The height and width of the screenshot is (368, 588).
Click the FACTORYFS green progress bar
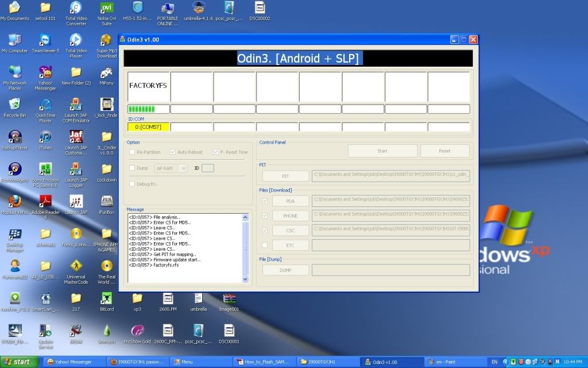tap(149, 109)
